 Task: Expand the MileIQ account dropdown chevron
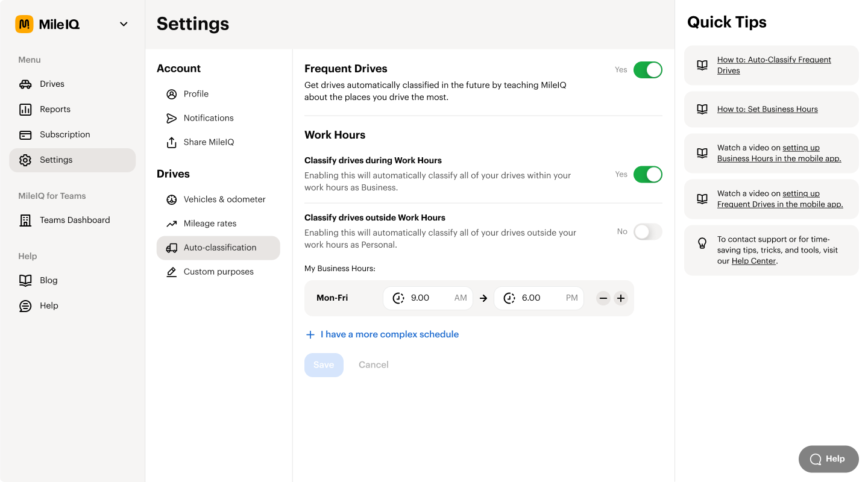(x=123, y=24)
